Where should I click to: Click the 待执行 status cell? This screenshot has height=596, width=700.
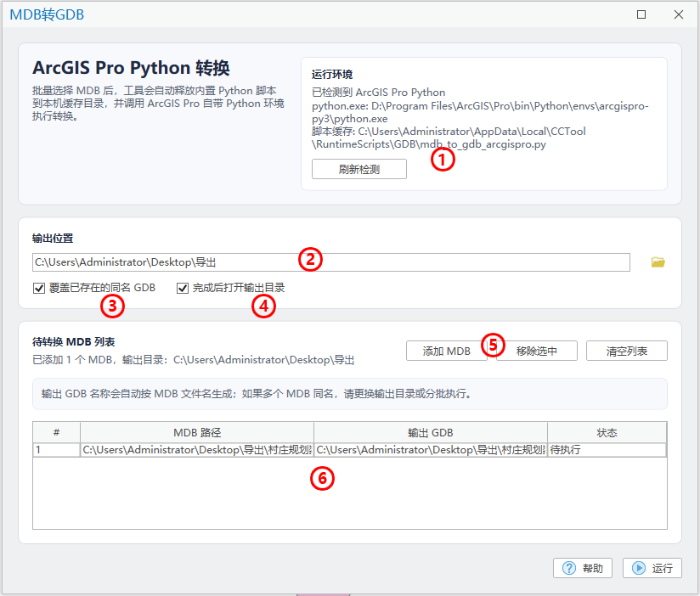(x=607, y=450)
